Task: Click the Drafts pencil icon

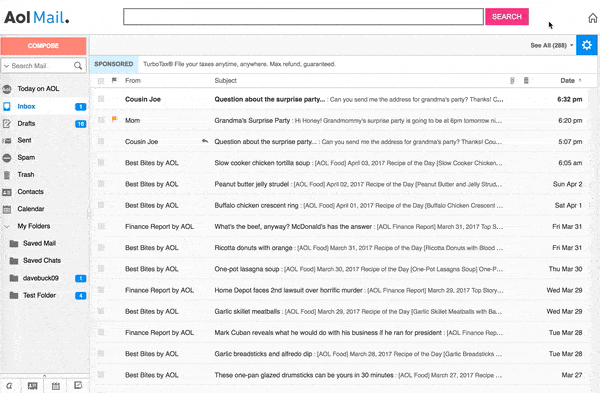Action: point(7,124)
